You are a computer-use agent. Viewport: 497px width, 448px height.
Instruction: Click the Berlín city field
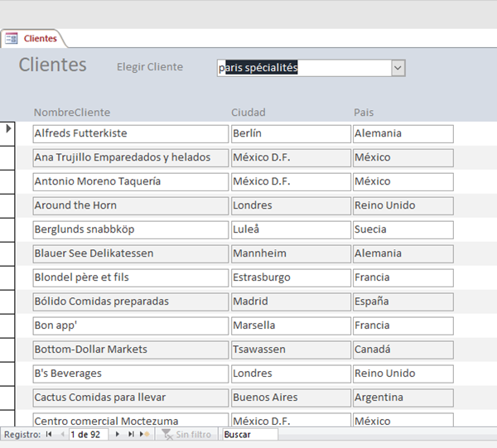pyautogui.click(x=290, y=133)
